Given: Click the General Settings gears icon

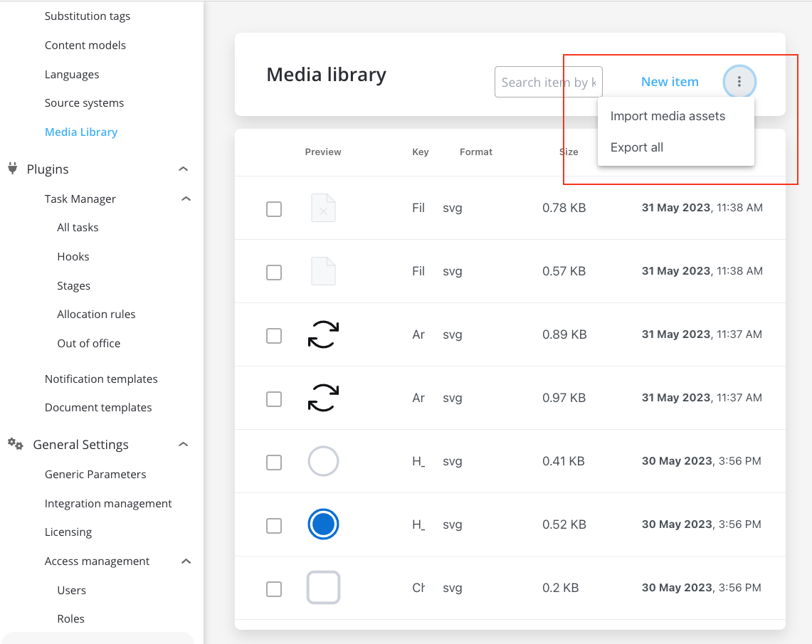Looking at the screenshot, I should 16,444.
